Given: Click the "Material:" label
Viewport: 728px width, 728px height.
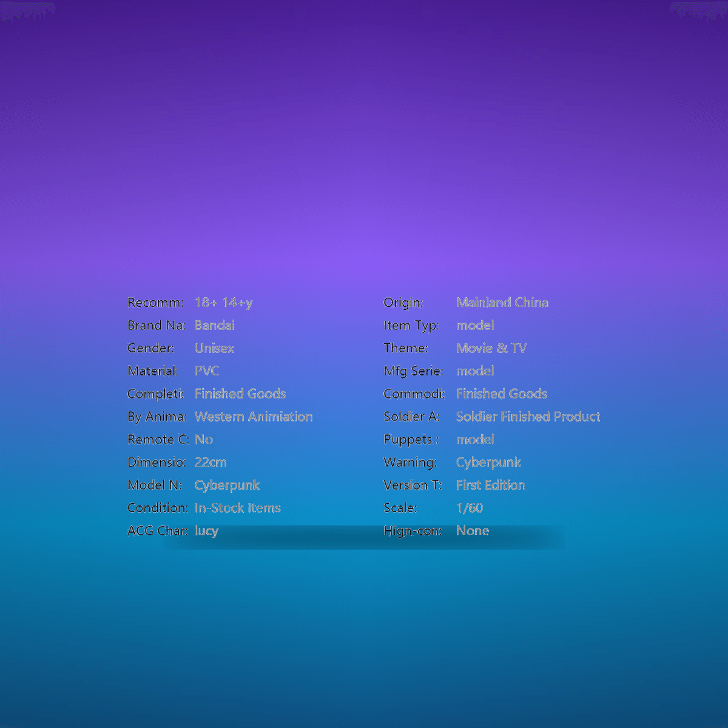Looking at the screenshot, I should 153,371.
